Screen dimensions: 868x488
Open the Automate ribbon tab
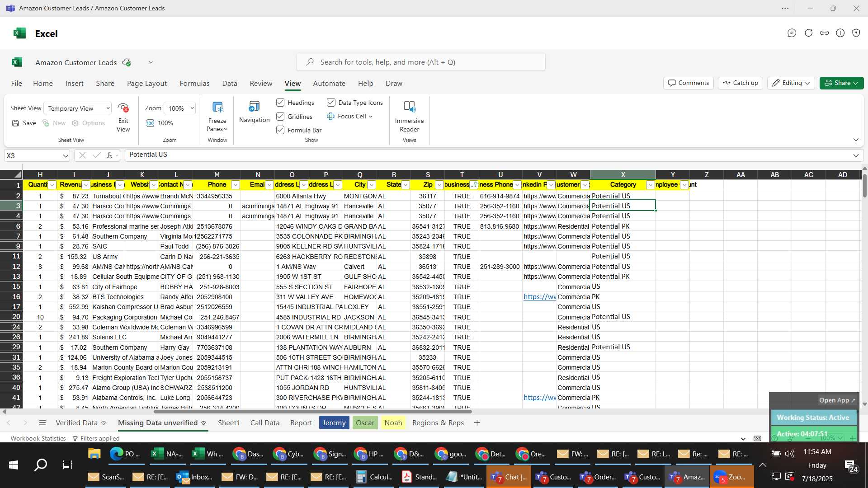point(329,83)
